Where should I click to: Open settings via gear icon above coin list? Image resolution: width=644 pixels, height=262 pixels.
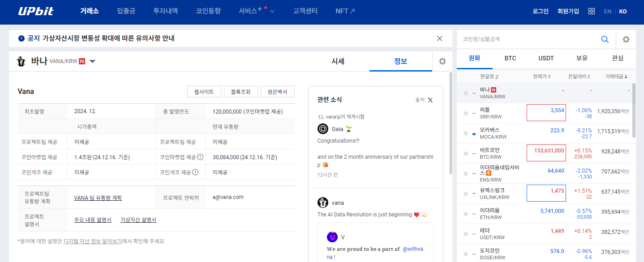[x=626, y=39]
